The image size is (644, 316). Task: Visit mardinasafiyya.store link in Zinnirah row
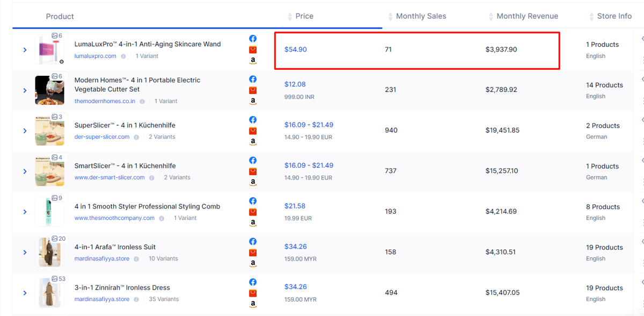point(102,299)
